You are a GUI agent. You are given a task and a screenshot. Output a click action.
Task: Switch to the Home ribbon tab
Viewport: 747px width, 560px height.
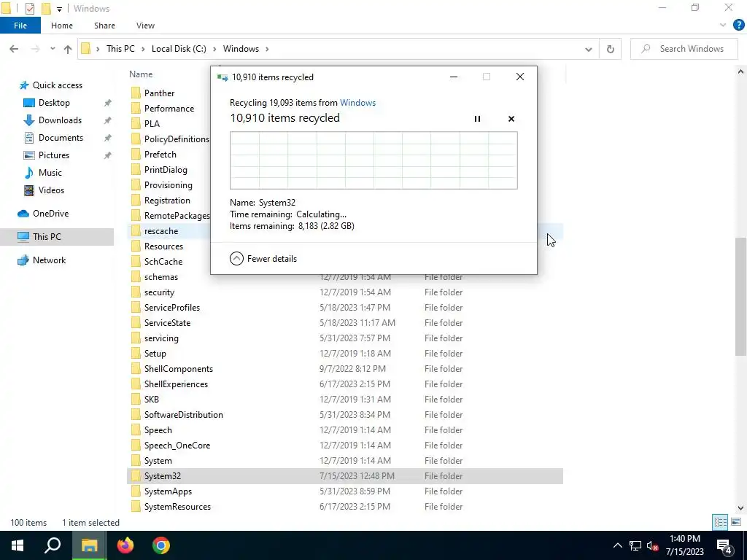click(62, 26)
